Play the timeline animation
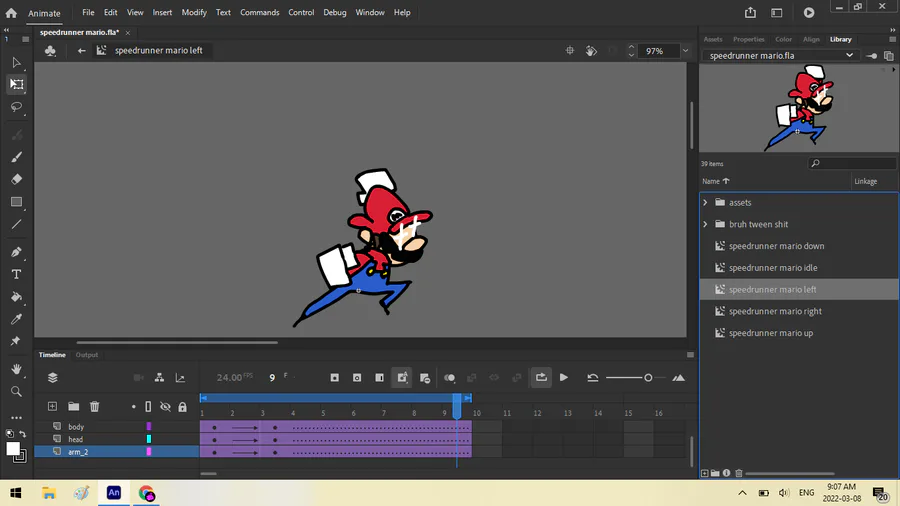Viewport: 900px width, 506px height. [564, 377]
